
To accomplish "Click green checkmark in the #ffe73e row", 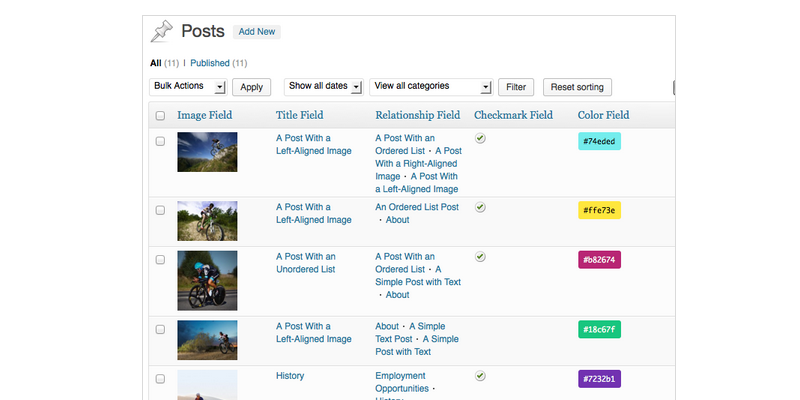I will click(480, 207).
